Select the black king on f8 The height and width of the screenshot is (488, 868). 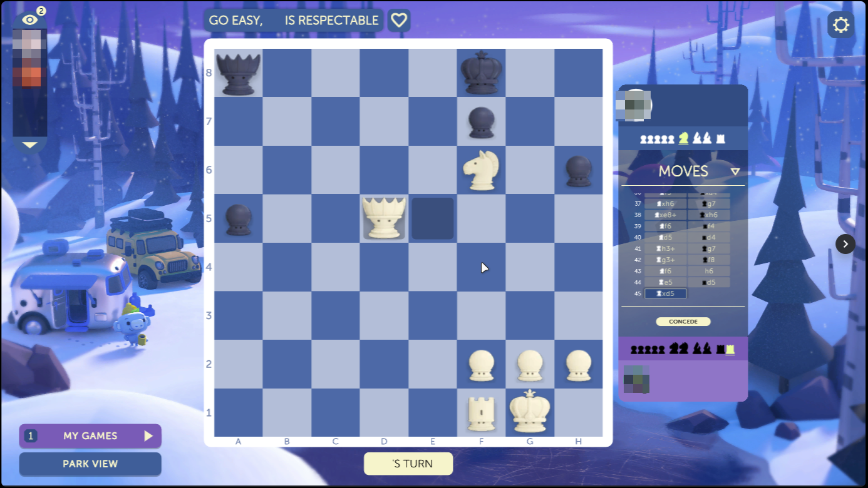point(481,73)
